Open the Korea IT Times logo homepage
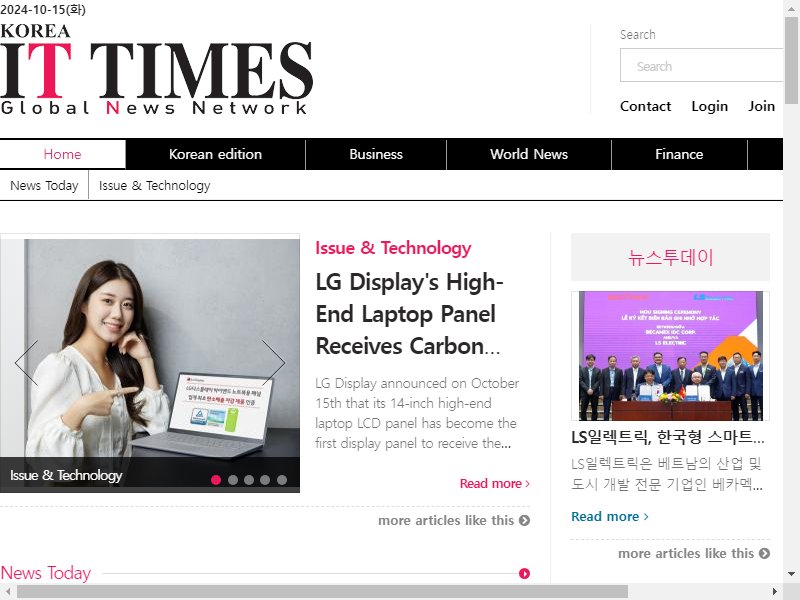 point(156,69)
